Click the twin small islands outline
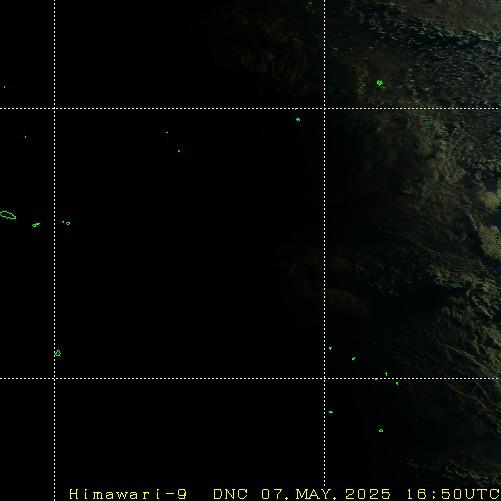501x501 pixels. click(x=66, y=223)
